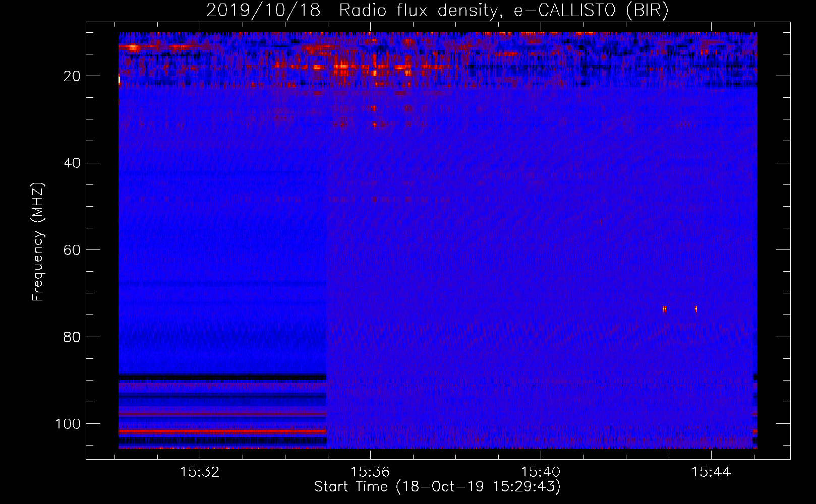Click the 15:32 time tick label

pyautogui.click(x=200, y=472)
